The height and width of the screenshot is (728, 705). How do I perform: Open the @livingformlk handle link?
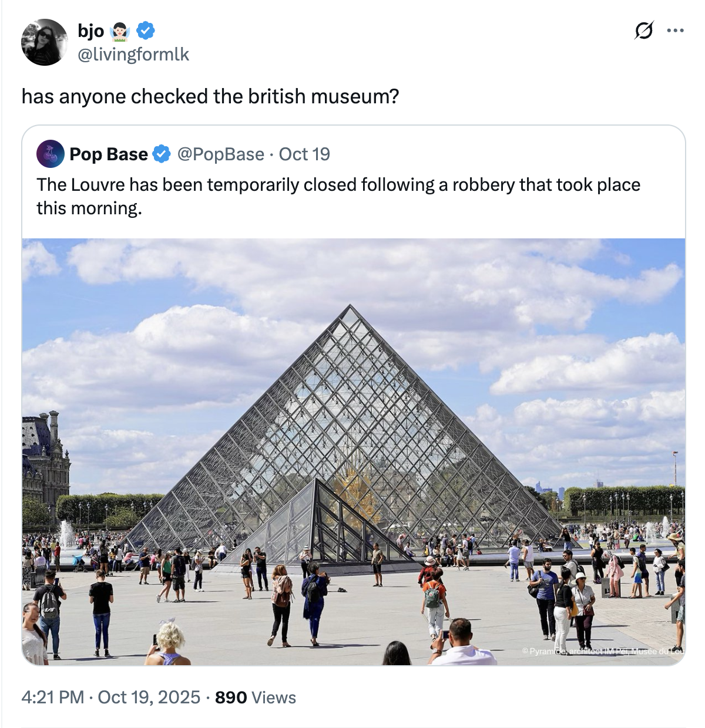[133, 54]
